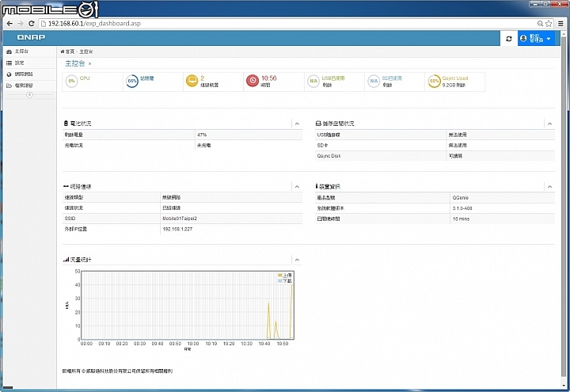
Task: Click the firmware version 3.1.0-A08
Action: pos(462,208)
